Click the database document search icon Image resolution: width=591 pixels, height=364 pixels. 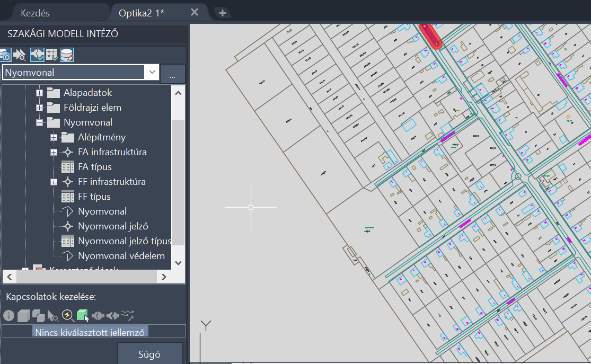click(5, 55)
